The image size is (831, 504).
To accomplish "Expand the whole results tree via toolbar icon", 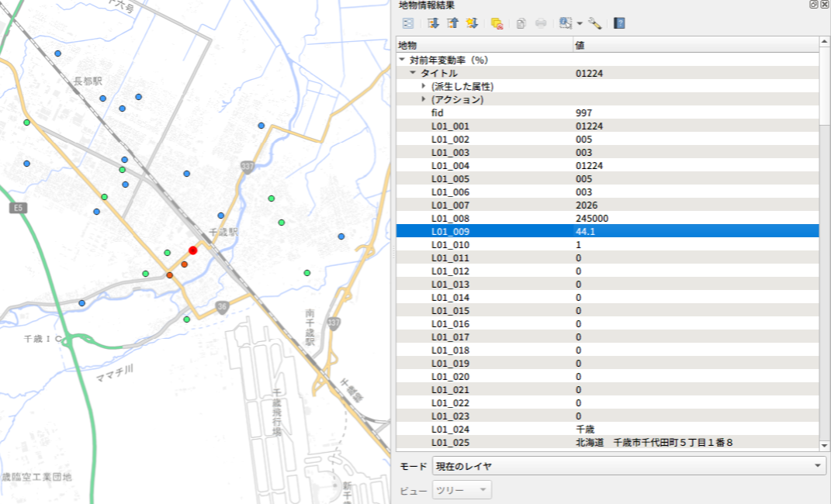I will pyautogui.click(x=434, y=23).
